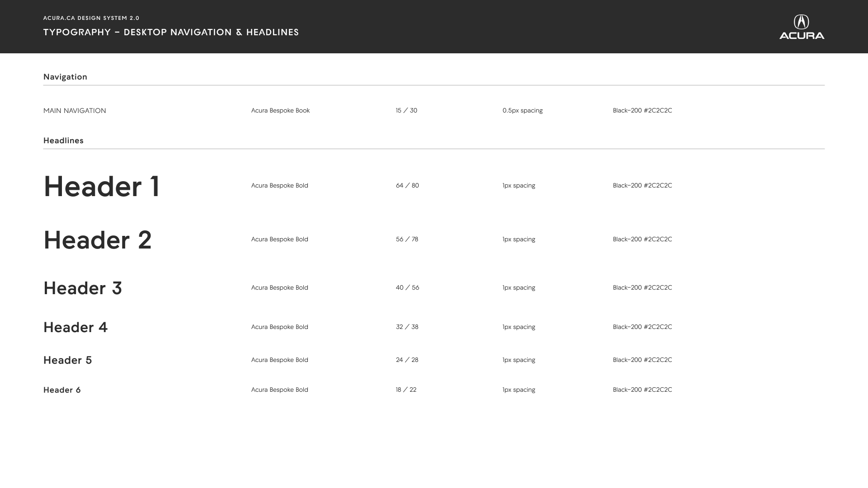Click the '24 / 28' size value
Image resolution: width=868 pixels, height=488 pixels.
coord(407,360)
